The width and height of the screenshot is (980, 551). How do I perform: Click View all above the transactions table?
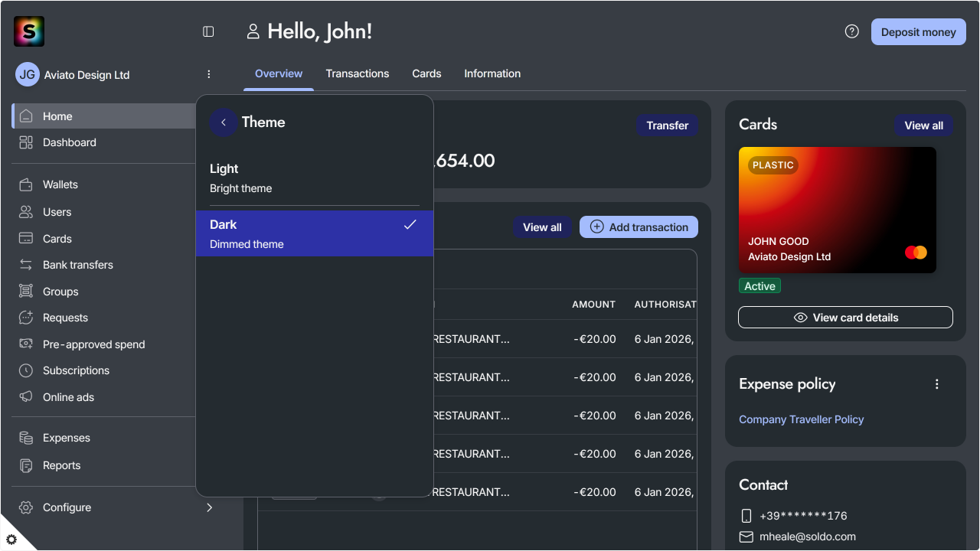[x=542, y=227]
